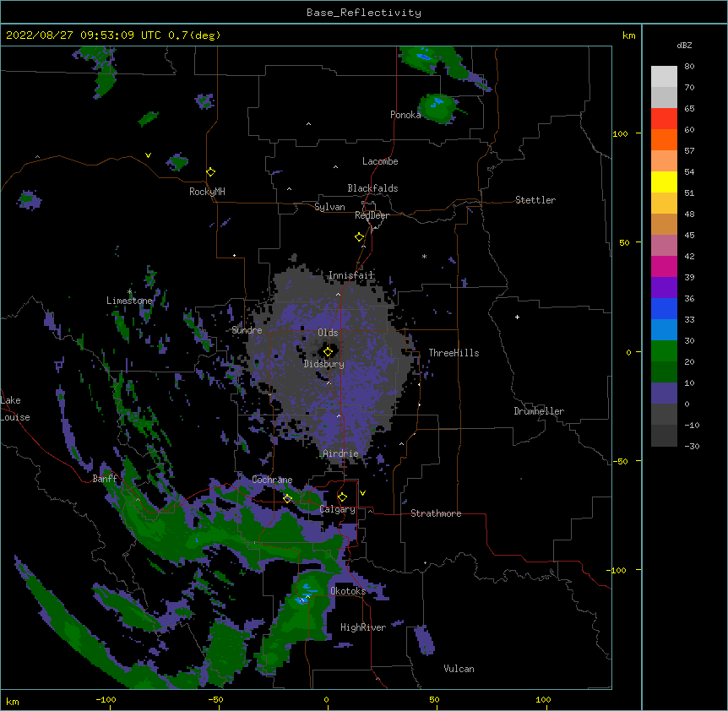The image size is (728, 711).
Task: Click the bright green 30-20 dBZ legend swatch
Action: click(x=664, y=351)
